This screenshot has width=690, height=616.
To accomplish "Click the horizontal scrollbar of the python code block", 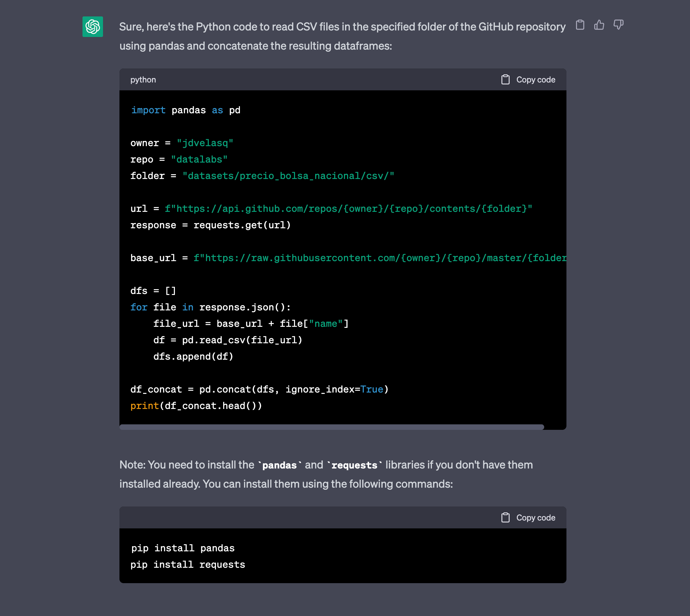I will point(332,427).
